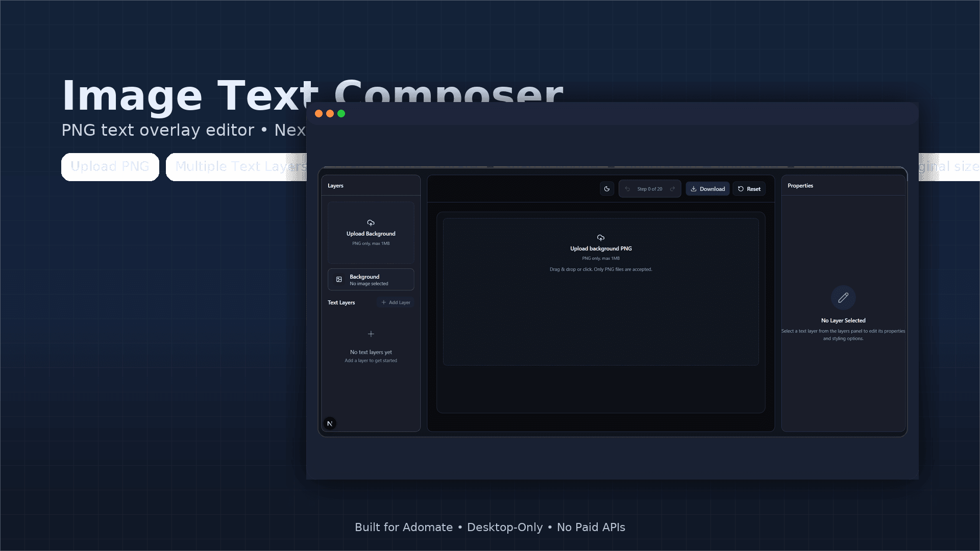Click the Add Layer button
The height and width of the screenshot is (551, 980).
point(396,302)
